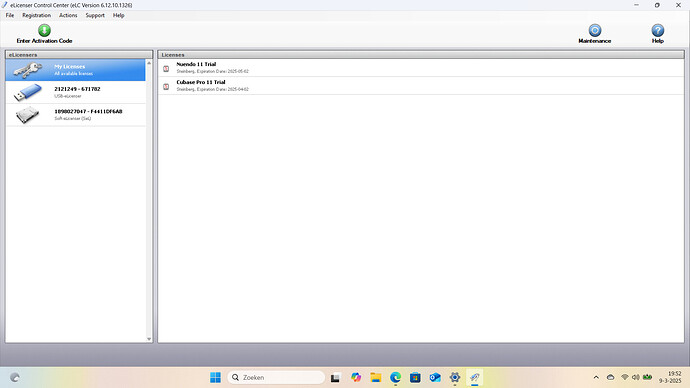Open the Maintenance tool icon
690x388 pixels.
click(x=595, y=30)
